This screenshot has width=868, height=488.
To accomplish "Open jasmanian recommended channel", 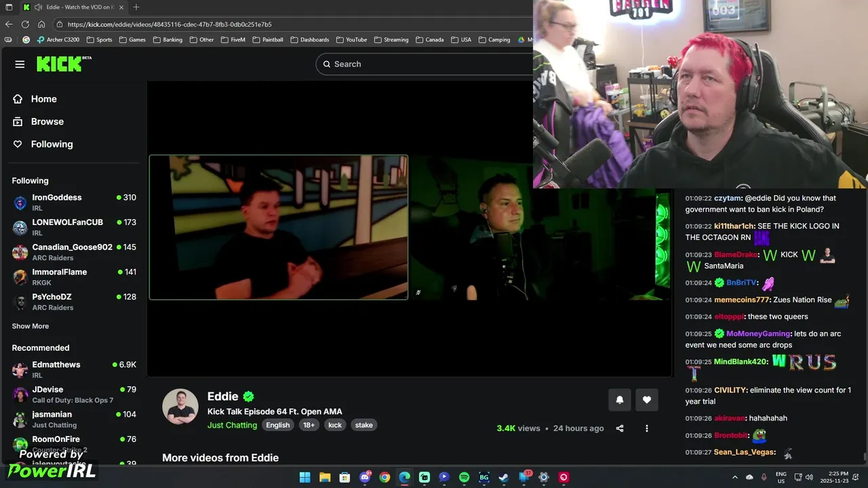I will pyautogui.click(x=74, y=419).
